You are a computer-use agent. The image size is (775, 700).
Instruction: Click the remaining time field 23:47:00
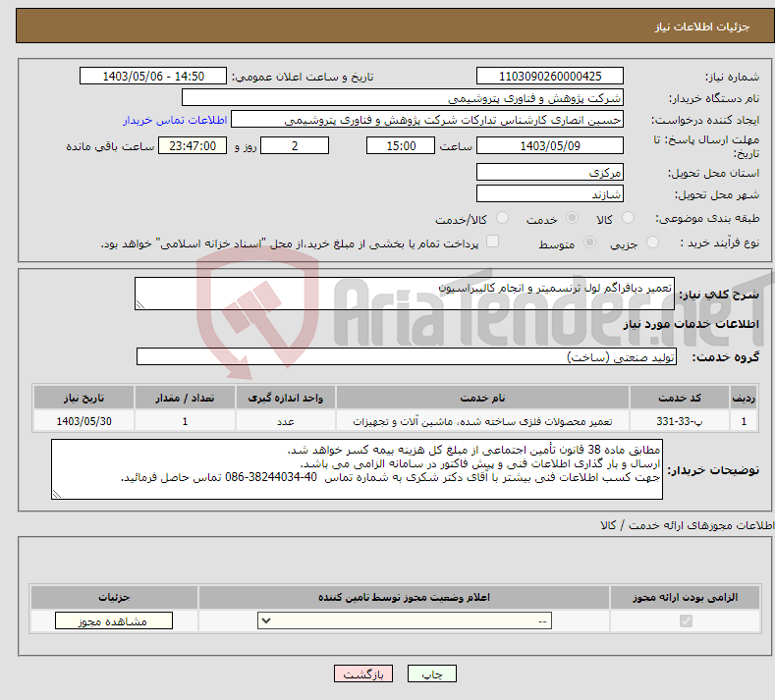point(193,145)
